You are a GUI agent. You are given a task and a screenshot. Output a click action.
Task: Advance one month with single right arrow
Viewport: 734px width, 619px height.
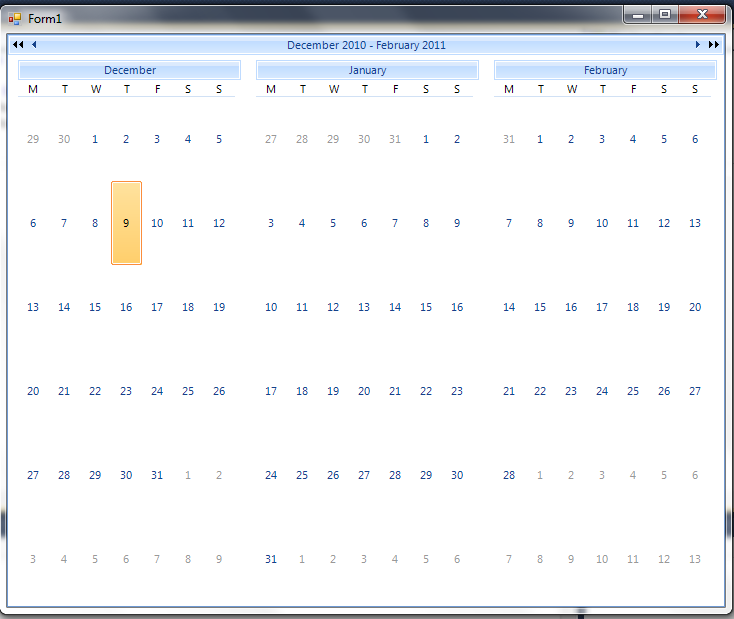[x=697, y=44]
